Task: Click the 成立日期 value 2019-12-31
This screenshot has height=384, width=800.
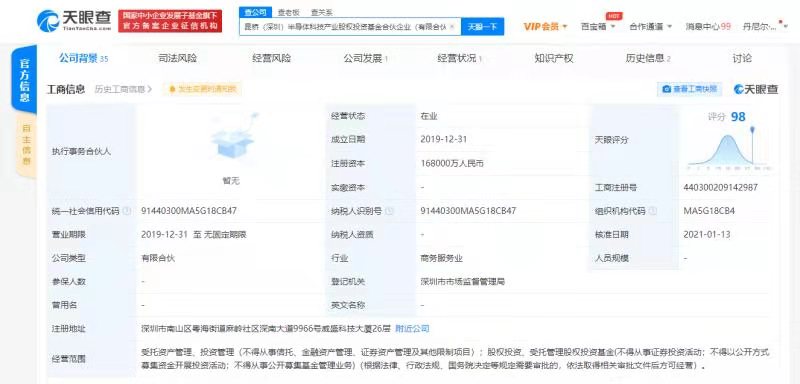Action: coord(443,139)
